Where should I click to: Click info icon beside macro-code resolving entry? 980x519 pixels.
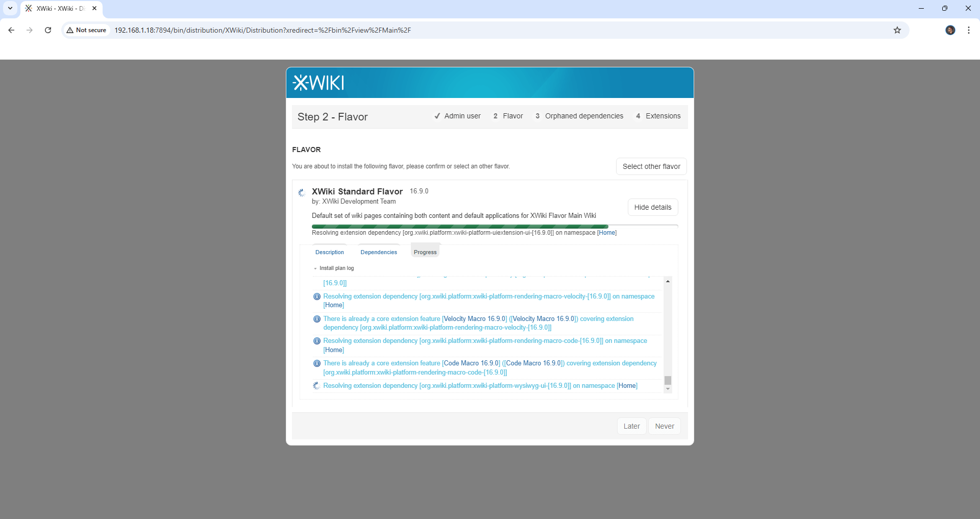tap(316, 341)
